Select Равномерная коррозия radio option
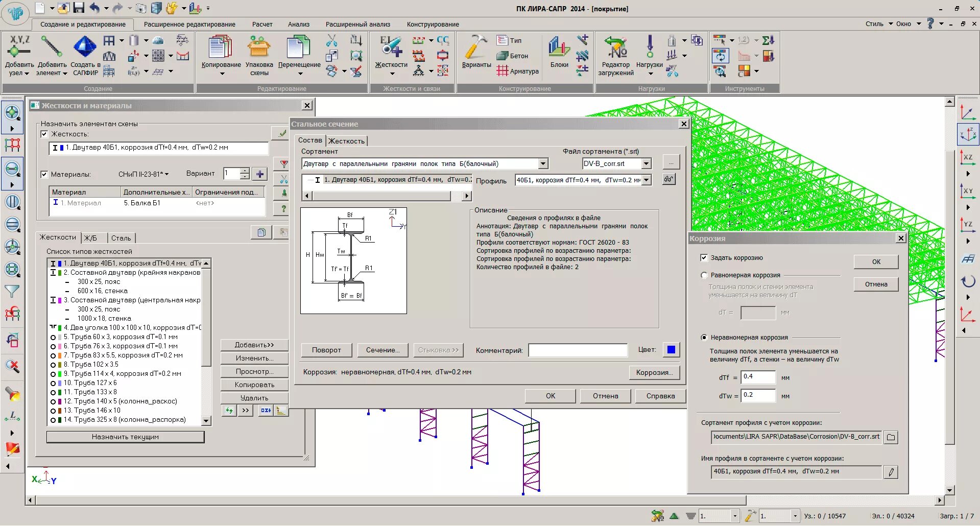Screen dimensions: 980x526 (x=704, y=275)
